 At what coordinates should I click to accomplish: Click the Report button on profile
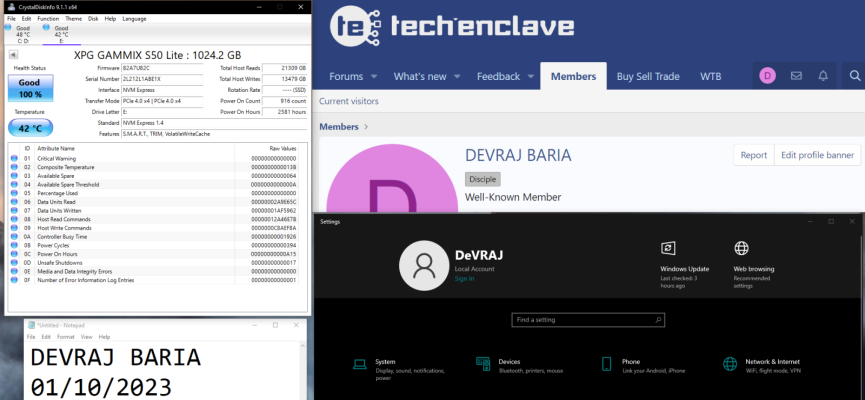click(x=754, y=155)
